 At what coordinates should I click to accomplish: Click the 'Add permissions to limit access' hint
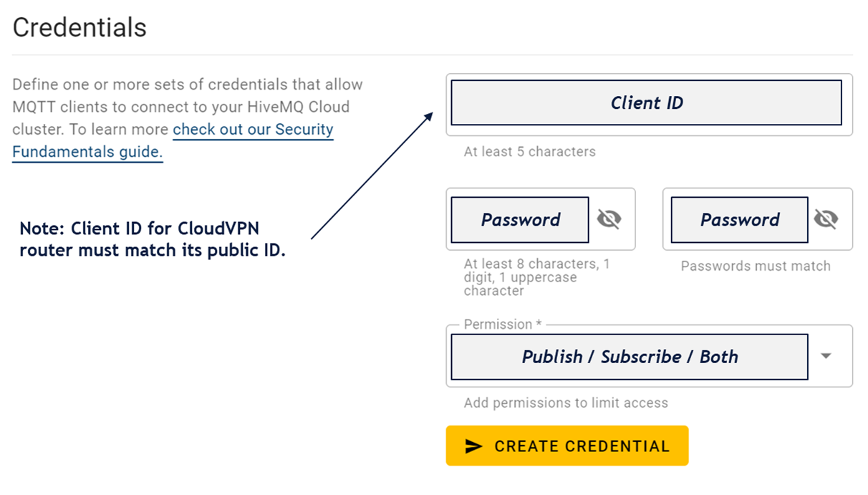tap(566, 403)
